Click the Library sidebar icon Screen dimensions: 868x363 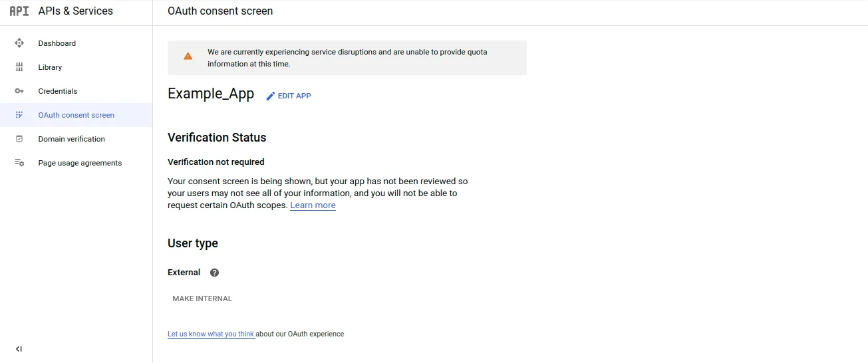19,67
